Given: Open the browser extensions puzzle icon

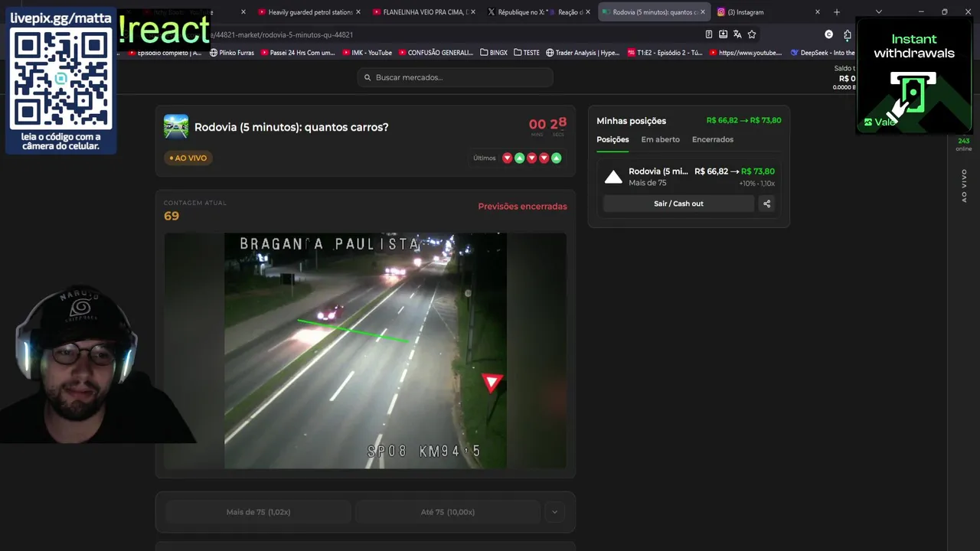Looking at the screenshot, I should pos(848,34).
